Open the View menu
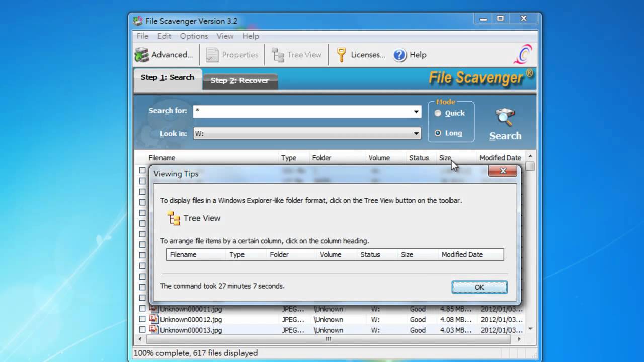This screenshot has height=362, width=644. pos(225,36)
